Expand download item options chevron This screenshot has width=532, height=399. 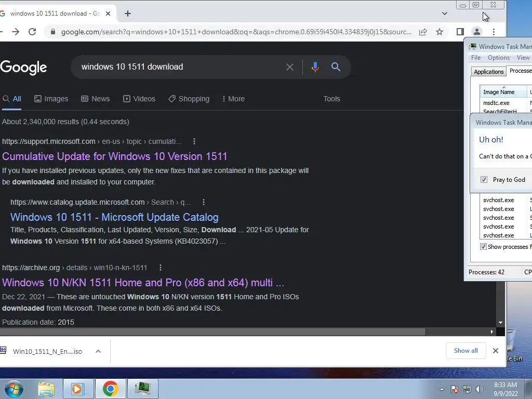click(98, 351)
